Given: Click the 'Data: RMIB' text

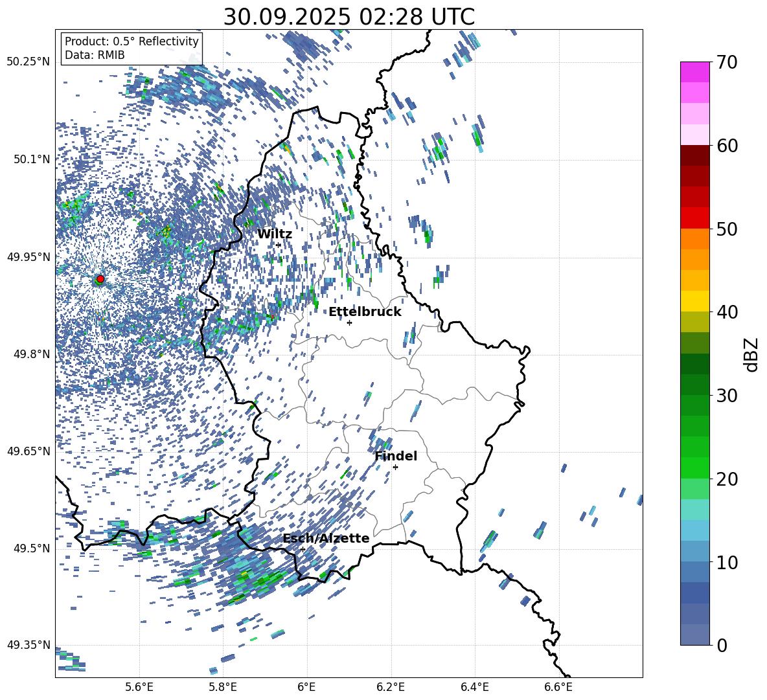Looking at the screenshot, I should [95, 55].
